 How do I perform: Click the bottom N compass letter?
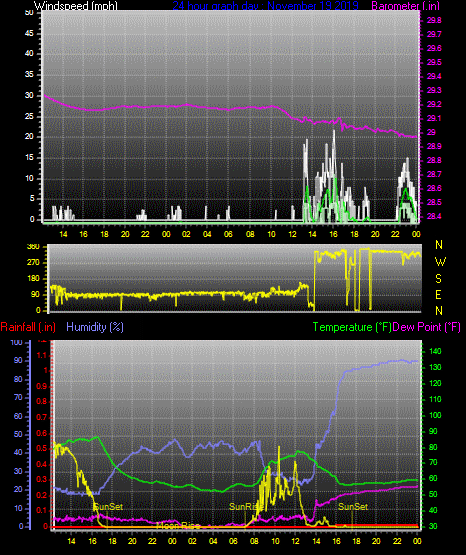coord(439,311)
